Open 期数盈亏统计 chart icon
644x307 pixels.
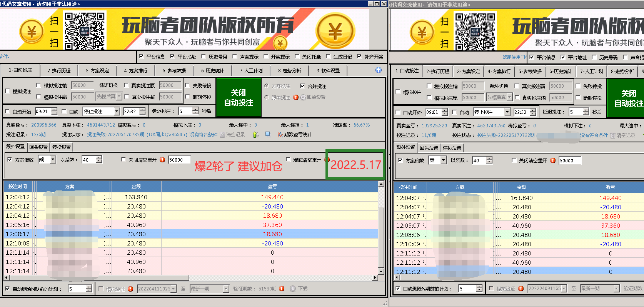coord(280,135)
